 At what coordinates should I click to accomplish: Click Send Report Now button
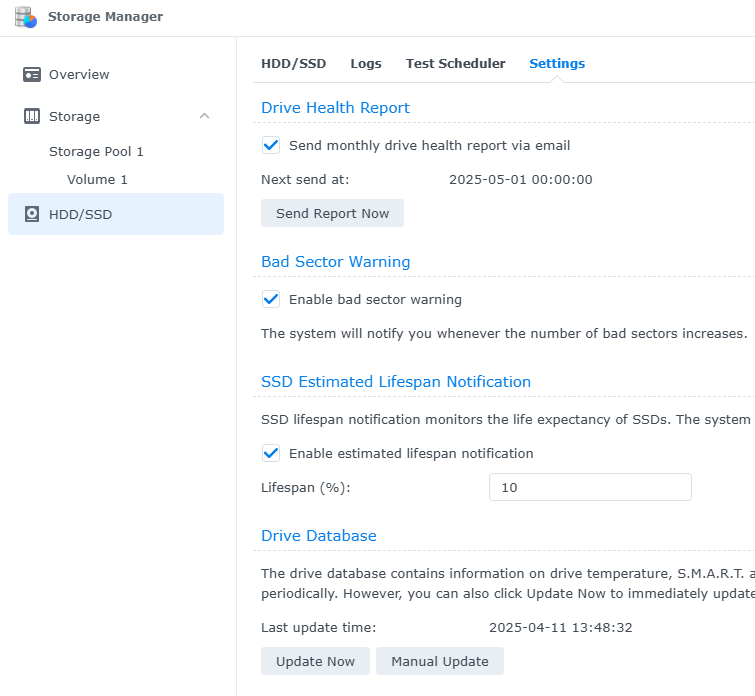pos(332,213)
